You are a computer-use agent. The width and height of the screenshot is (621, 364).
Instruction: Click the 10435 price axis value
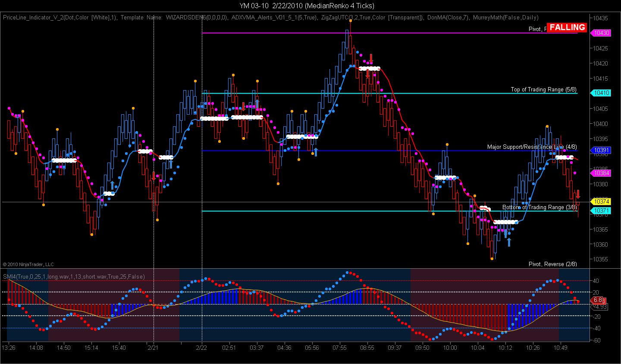[x=600, y=18]
